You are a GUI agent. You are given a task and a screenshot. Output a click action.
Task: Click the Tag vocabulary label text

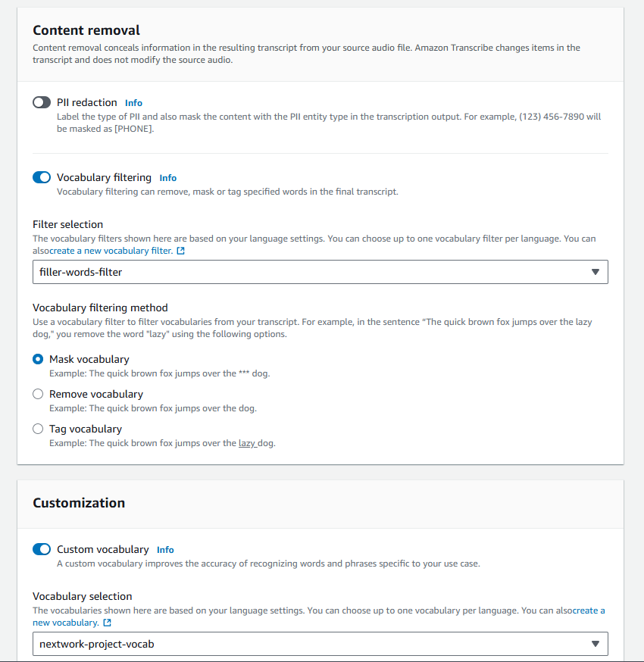coord(86,429)
